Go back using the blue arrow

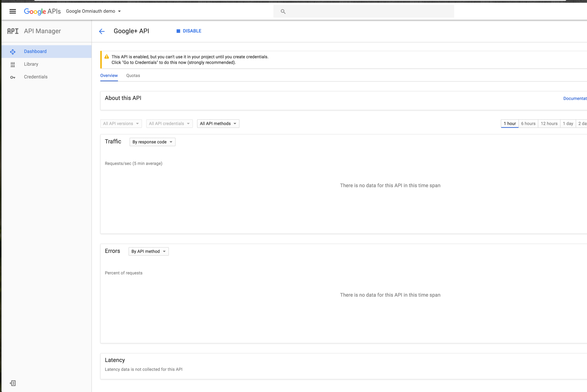click(x=102, y=31)
